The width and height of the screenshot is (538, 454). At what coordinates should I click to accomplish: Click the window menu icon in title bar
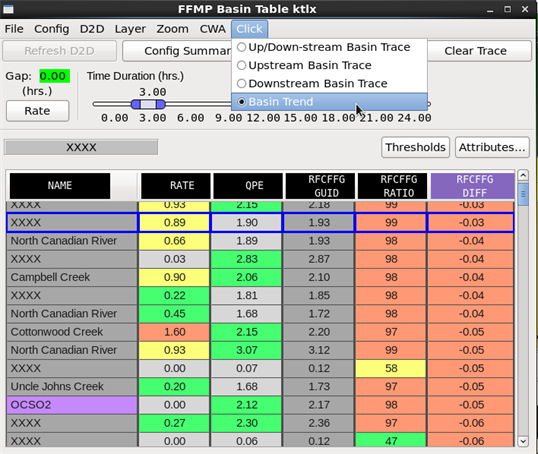tap(8, 9)
